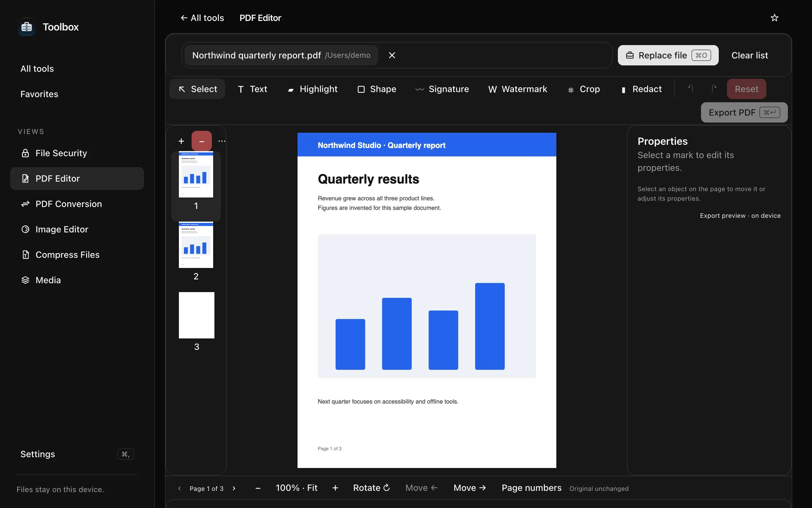The image size is (812, 508).
Task: Select the Redact tool
Action: tap(642, 89)
